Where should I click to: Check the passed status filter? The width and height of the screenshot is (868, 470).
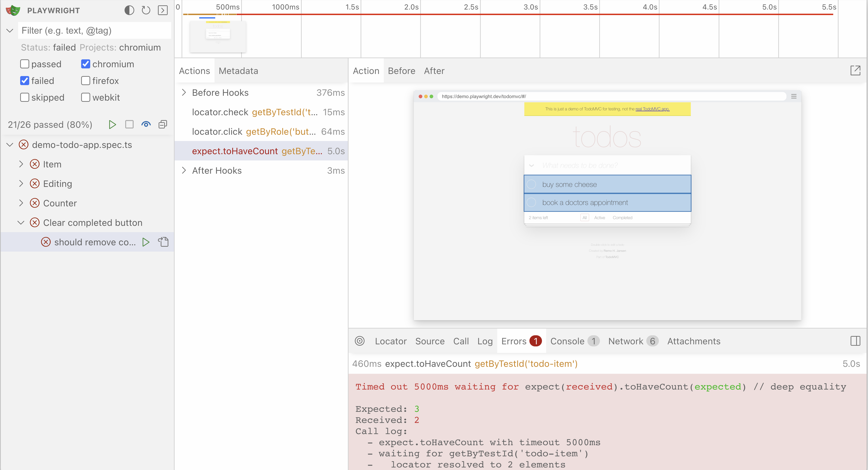pyautogui.click(x=24, y=64)
